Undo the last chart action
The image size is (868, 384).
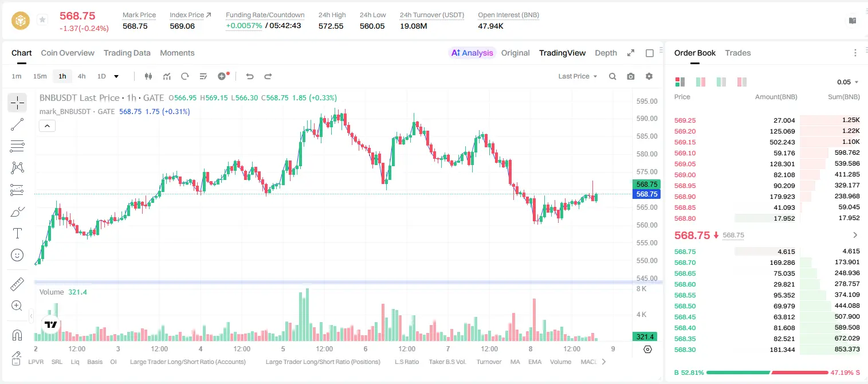(x=249, y=76)
